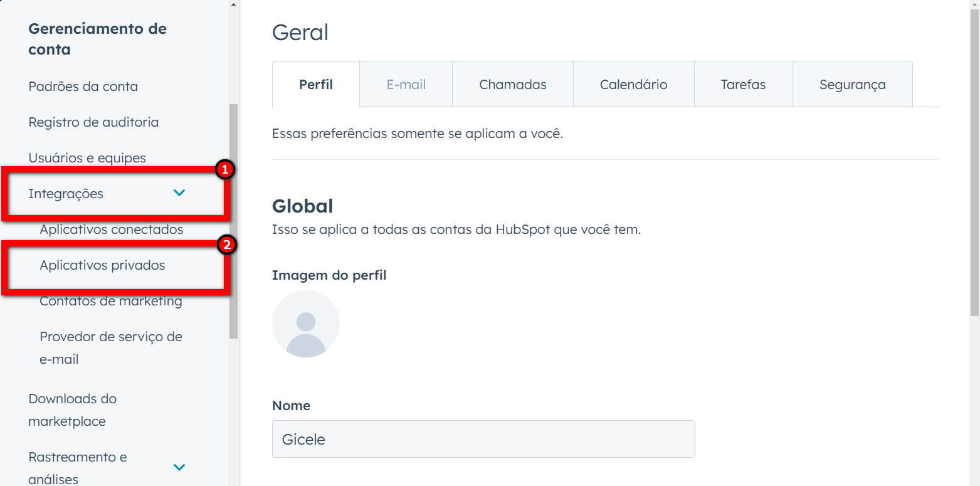Open the Segurança tab

pyautogui.click(x=852, y=83)
